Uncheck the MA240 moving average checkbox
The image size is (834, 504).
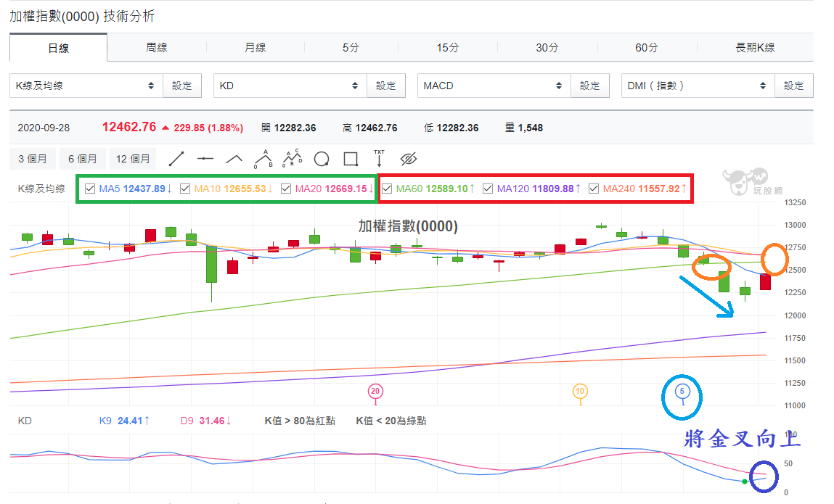tap(594, 189)
